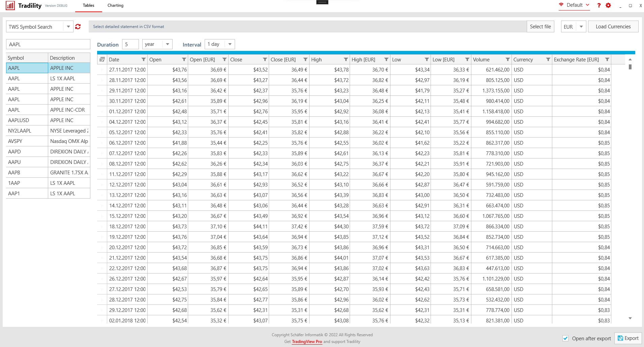Click the volume cell 1.101.229,00

[x=491, y=279]
